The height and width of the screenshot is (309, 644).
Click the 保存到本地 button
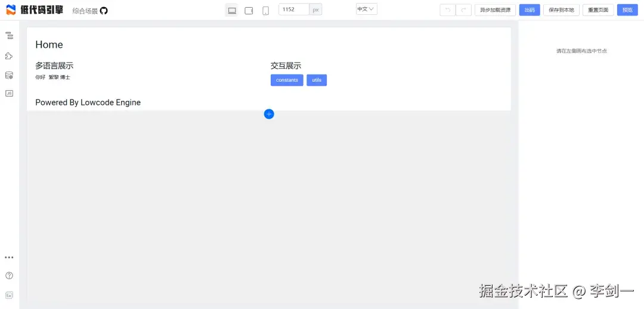562,10
